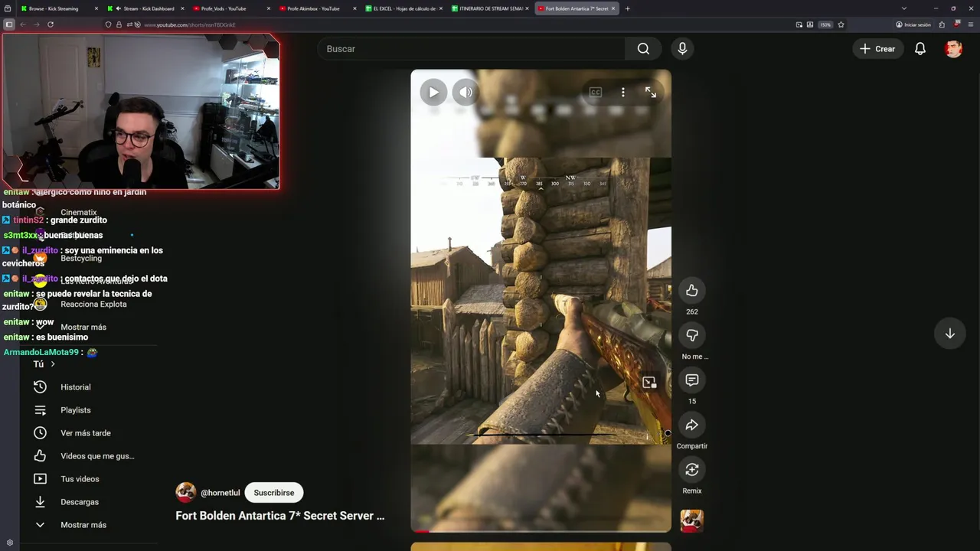This screenshot has height=551, width=980.
Task: Go back with browser back arrow
Action: tap(23, 24)
